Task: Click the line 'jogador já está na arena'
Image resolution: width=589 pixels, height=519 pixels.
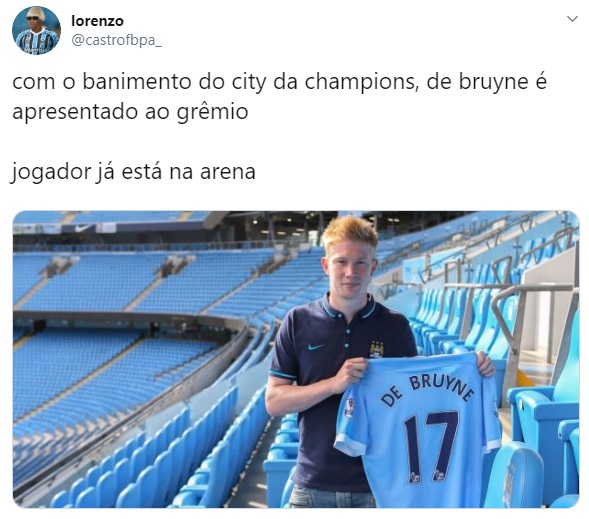Action: pyautogui.click(x=134, y=172)
